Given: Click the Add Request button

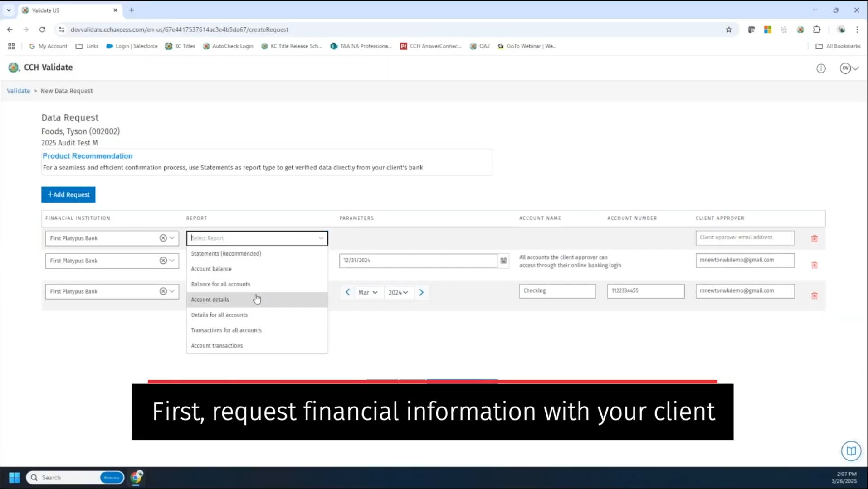Looking at the screenshot, I should click(68, 194).
